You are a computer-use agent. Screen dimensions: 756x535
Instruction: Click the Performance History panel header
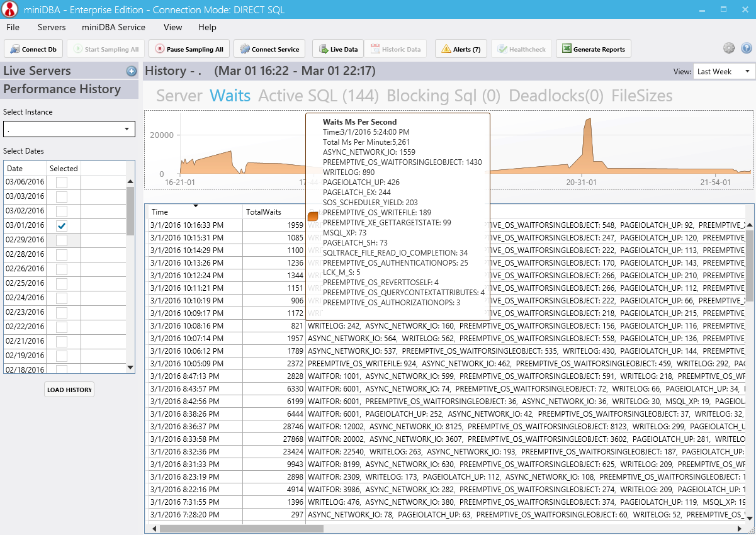(69, 89)
